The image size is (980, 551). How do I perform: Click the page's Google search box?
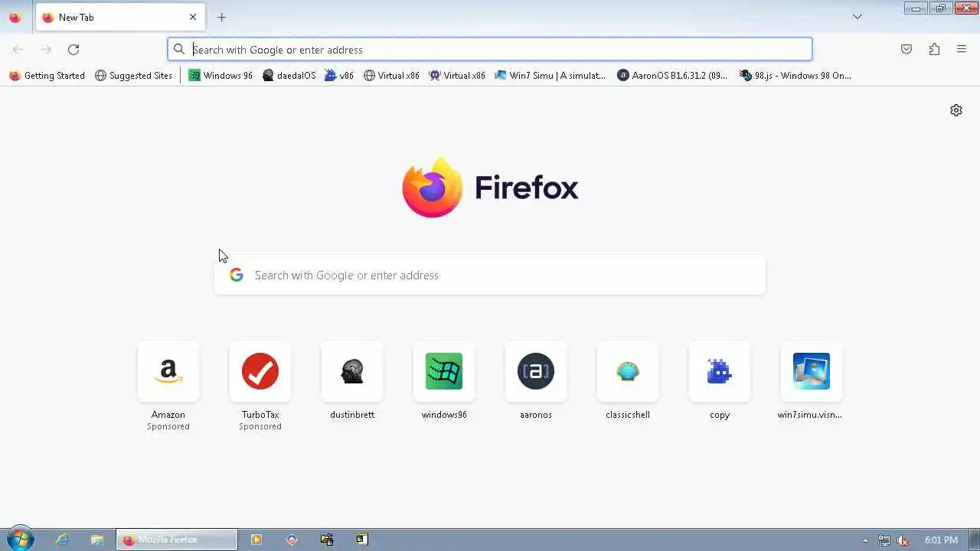(x=490, y=275)
